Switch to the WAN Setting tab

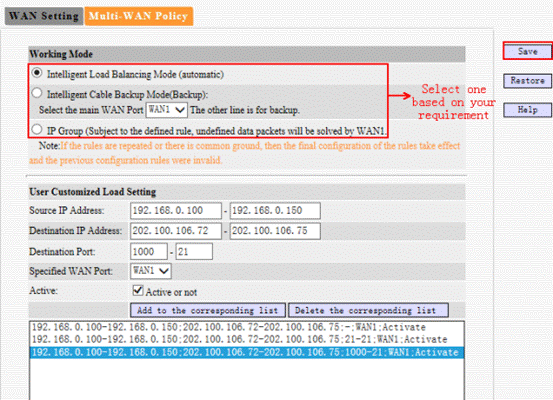pyautogui.click(x=44, y=16)
